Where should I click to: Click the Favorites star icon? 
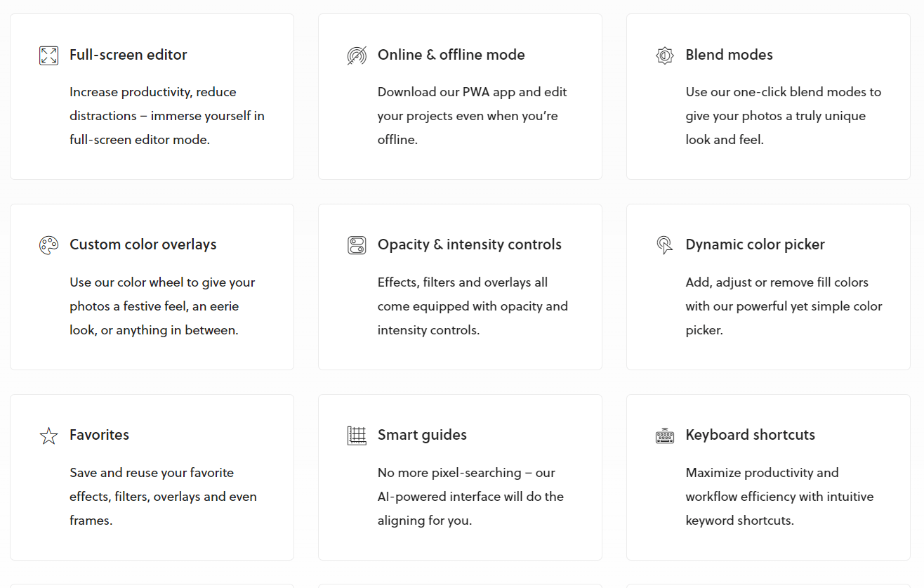pos(48,436)
